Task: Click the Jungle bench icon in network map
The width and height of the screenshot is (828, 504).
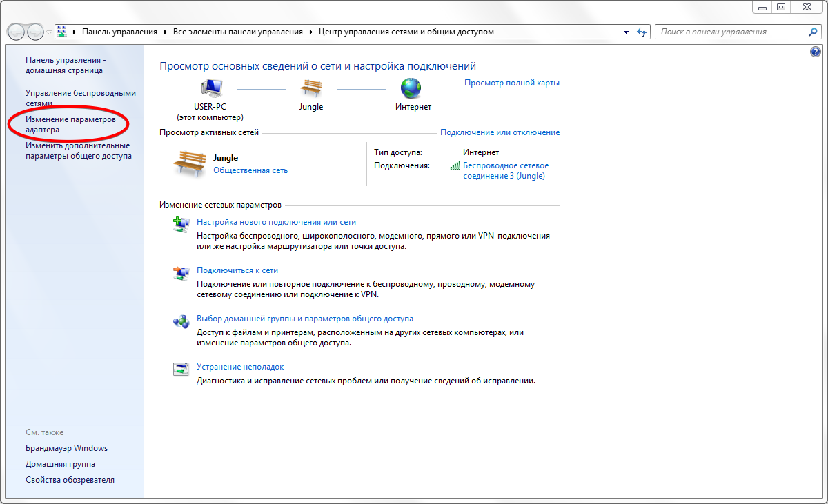Action: tap(311, 88)
